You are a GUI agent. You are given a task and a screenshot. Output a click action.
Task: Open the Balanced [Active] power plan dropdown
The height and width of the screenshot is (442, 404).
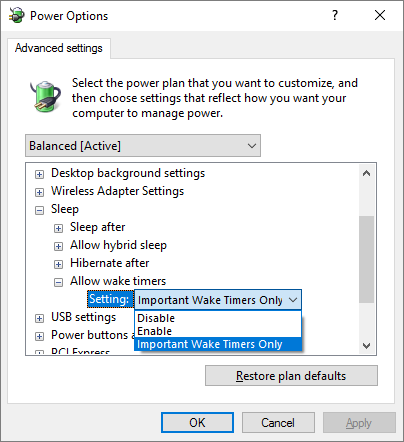(x=143, y=146)
